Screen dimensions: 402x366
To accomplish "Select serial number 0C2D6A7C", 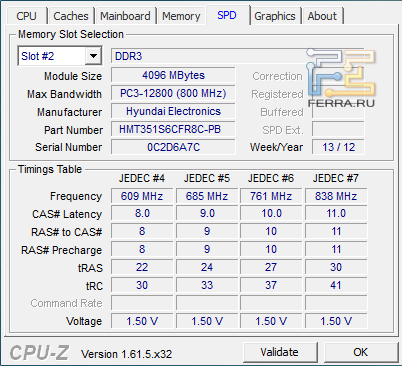I will pyautogui.click(x=173, y=147).
